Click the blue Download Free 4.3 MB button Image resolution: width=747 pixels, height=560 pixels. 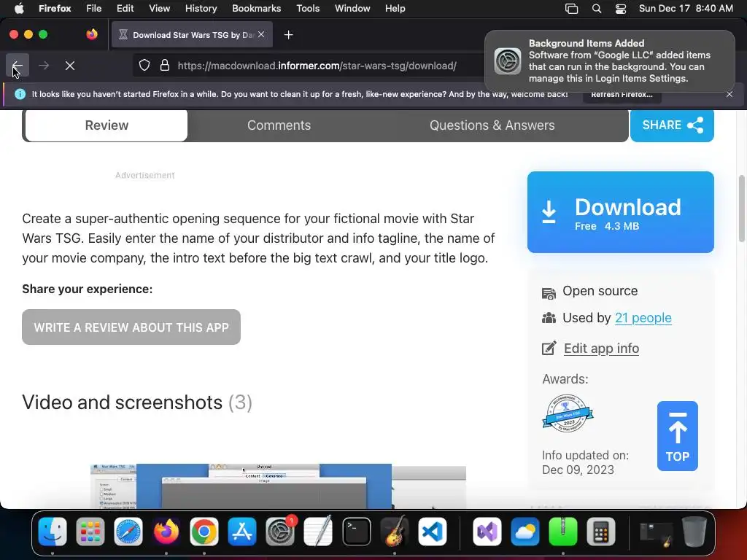pyautogui.click(x=620, y=212)
